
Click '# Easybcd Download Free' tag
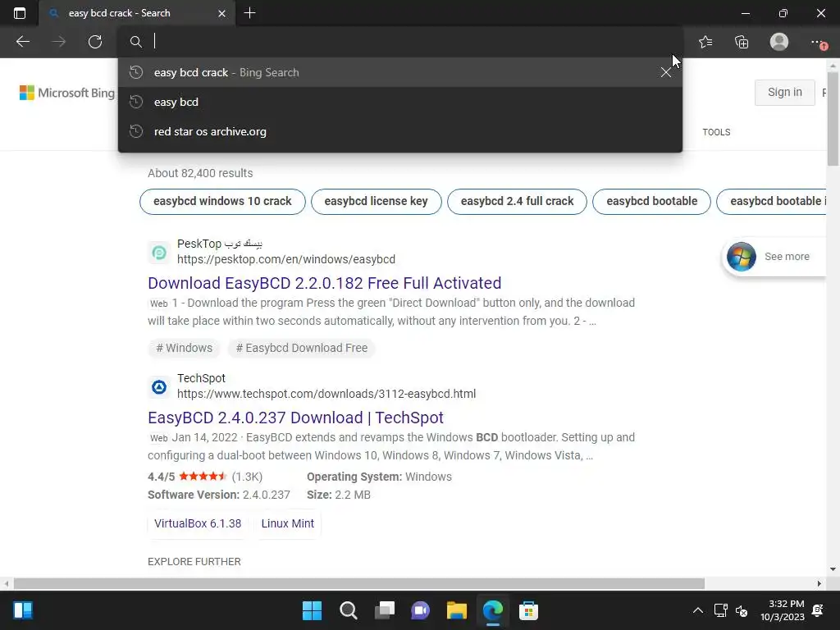(x=302, y=348)
